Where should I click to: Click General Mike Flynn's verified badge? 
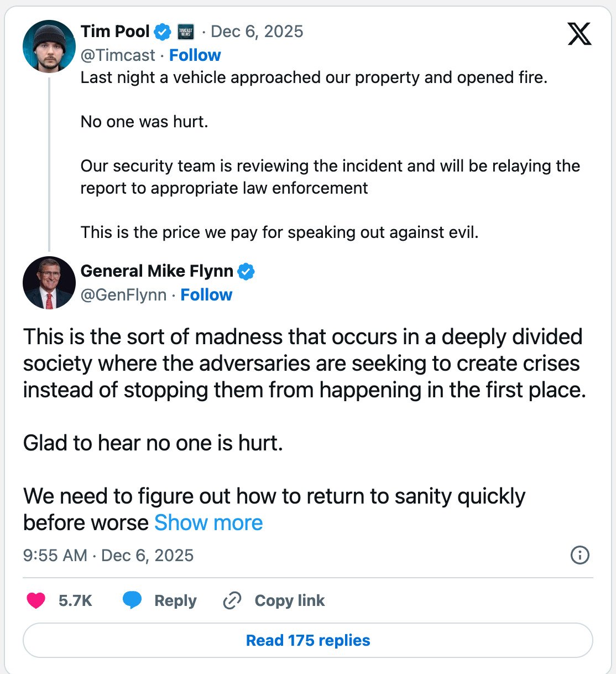tap(246, 272)
